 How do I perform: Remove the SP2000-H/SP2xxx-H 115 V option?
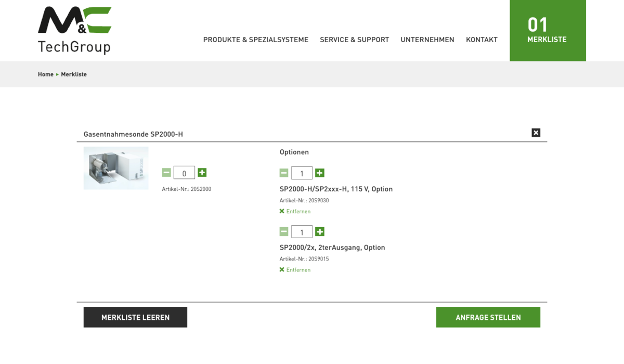click(x=295, y=212)
